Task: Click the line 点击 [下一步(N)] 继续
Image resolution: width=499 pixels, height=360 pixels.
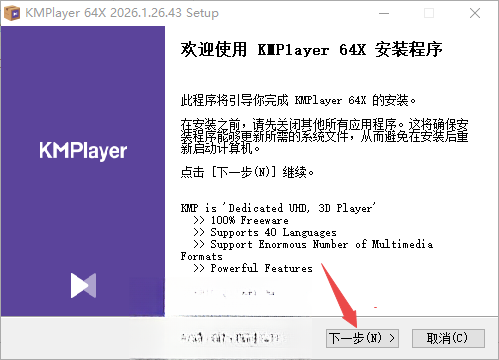Action: tap(247, 172)
